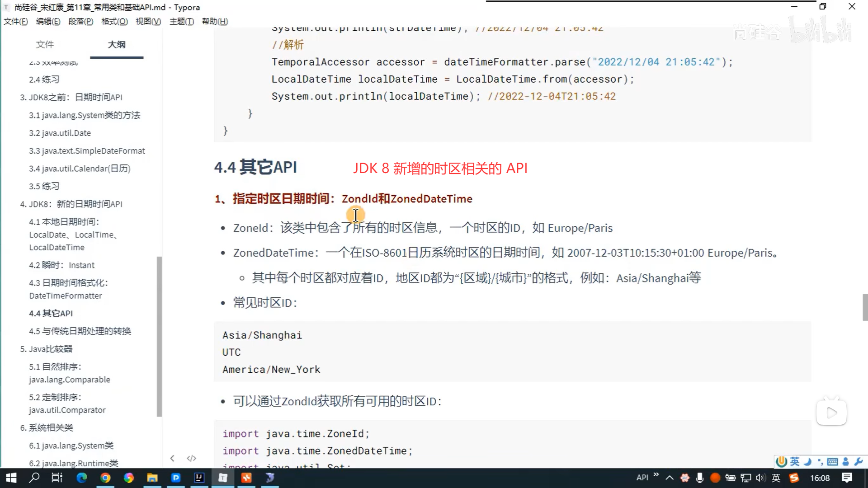Image resolution: width=868 pixels, height=488 pixels.
Task: Toggle source code mode icon
Action: pos(191,458)
